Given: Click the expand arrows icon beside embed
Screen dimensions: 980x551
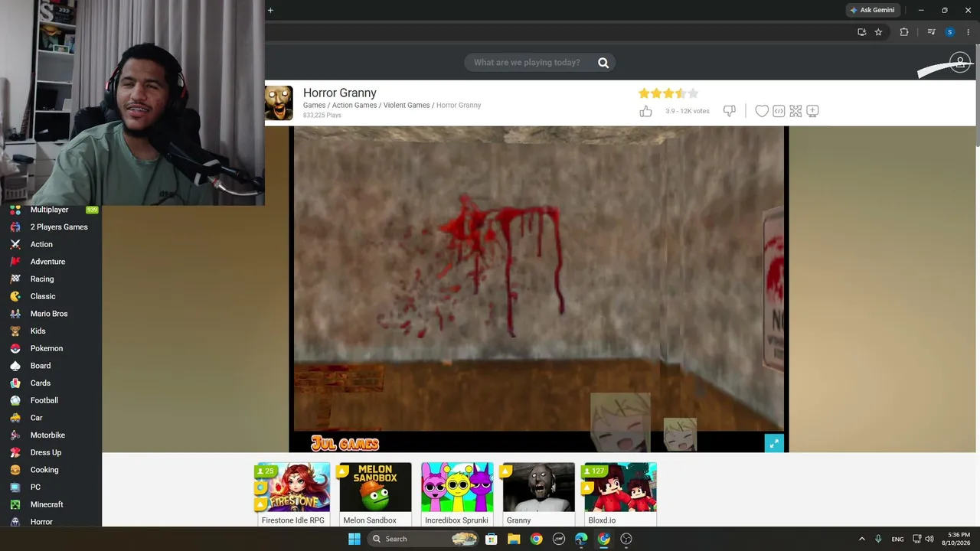Looking at the screenshot, I should (795, 111).
